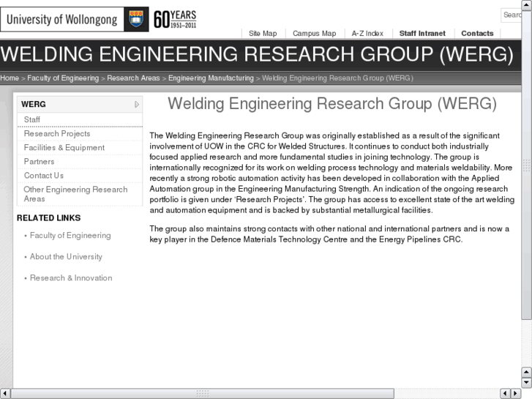
Task: Click the single down arrow of vertical scrollbar
Action: pos(526,383)
